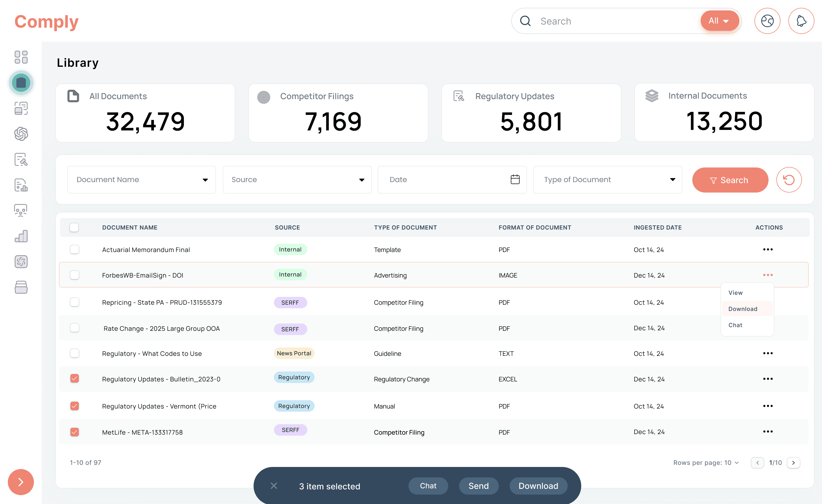Open the globe language icon
822x504 pixels.
[x=767, y=21]
